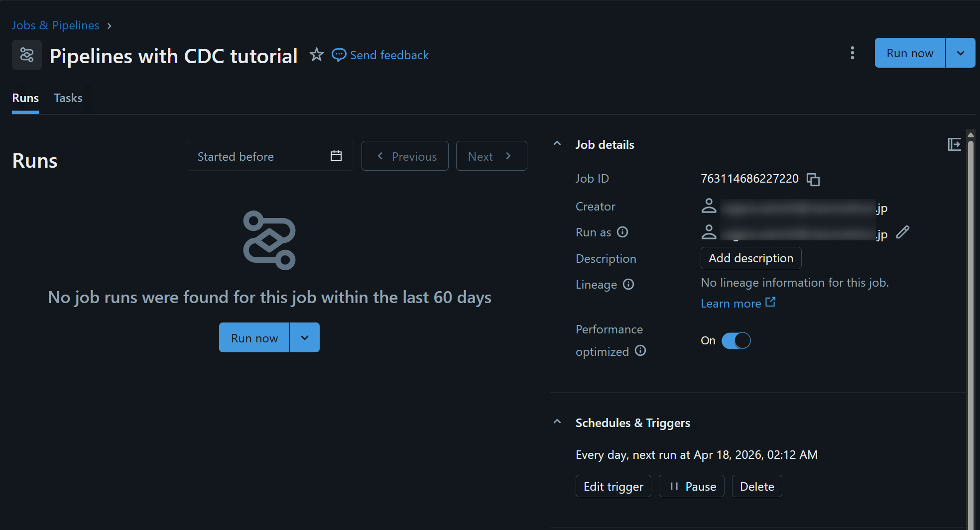Edit the Run as user with pencil icon
Viewport: 980px width, 530px height.
click(902, 232)
